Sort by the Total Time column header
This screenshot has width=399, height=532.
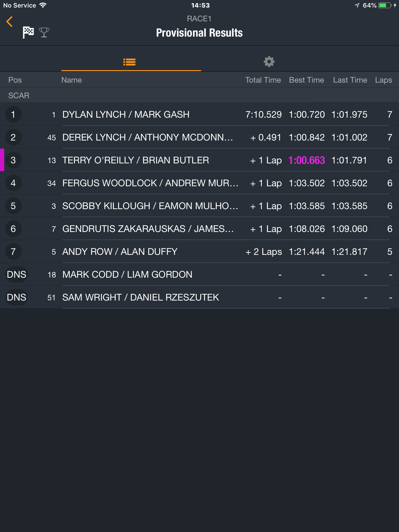pyautogui.click(x=263, y=80)
